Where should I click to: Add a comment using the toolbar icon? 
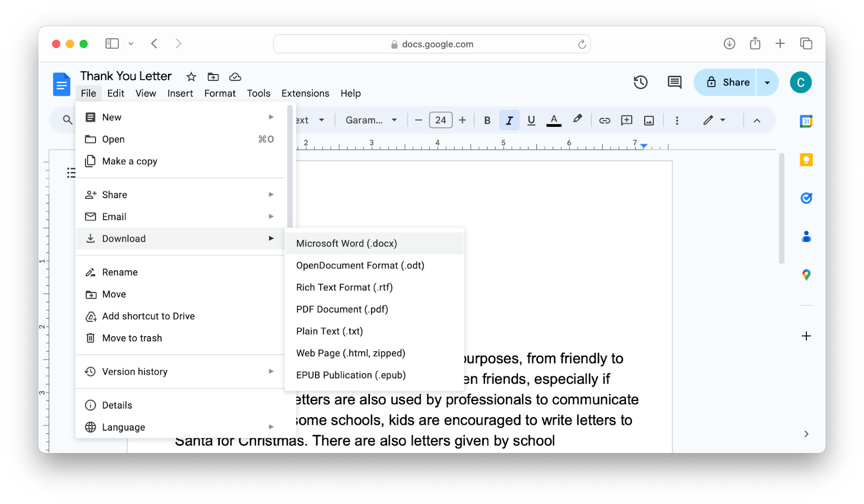pos(626,120)
